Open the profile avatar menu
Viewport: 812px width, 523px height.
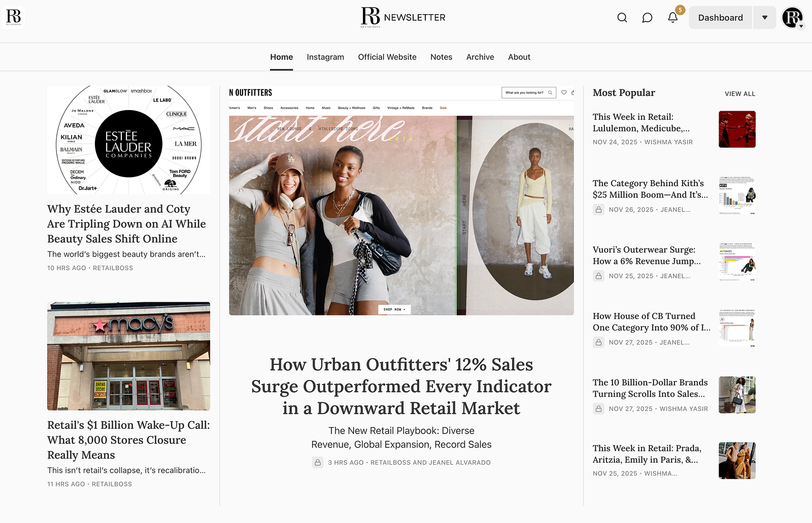pos(793,18)
